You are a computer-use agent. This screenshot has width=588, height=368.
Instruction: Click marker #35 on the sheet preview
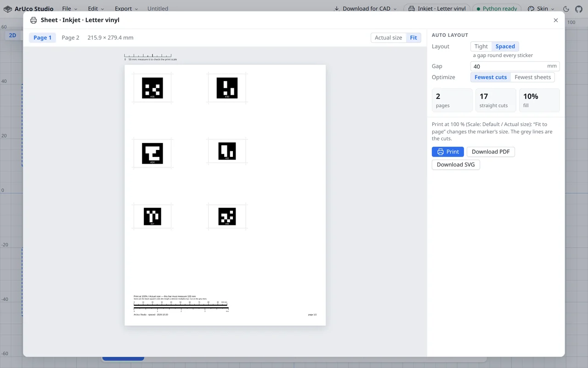pyautogui.click(x=153, y=88)
